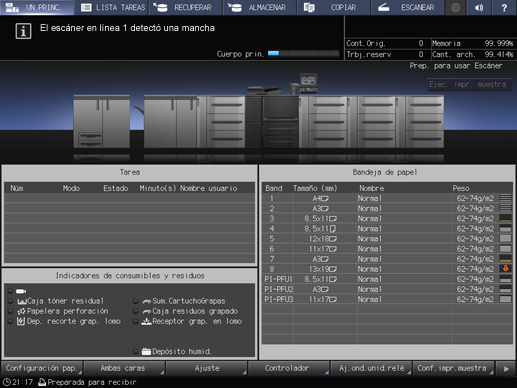The width and height of the screenshot is (517, 388).
Task: Select the Sum.CartuchoGrapas indicator circle
Action: tap(135, 301)
